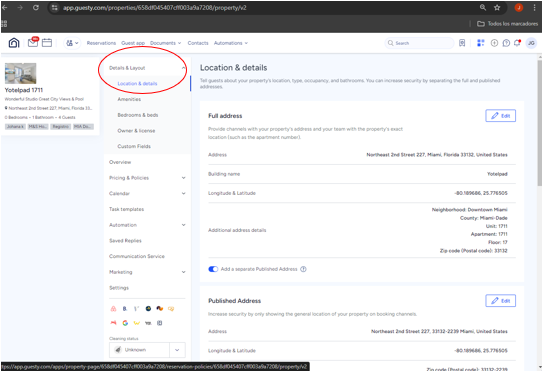The image size is (543, 381).
Task: Click the Unknown cleaning status broom icon
Action: tap(118, 350)
